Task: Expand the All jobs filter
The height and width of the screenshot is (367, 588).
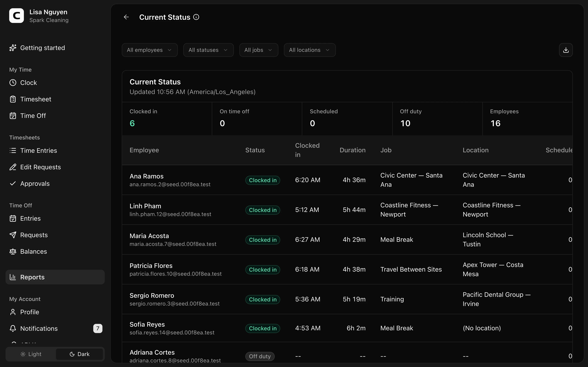Action: (x=258, y=50)
